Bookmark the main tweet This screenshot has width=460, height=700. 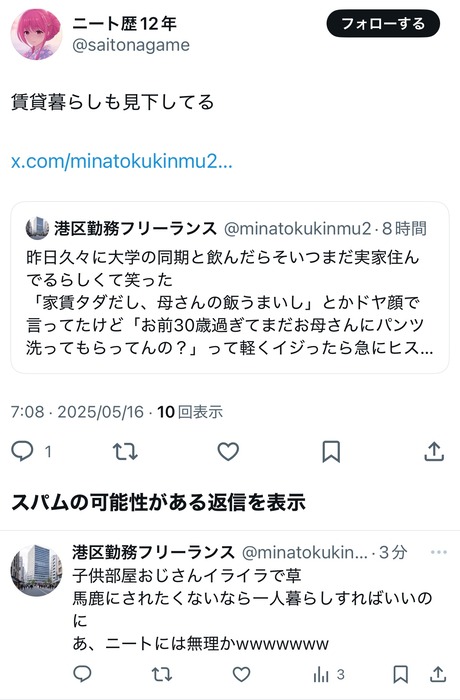[x=331, y=451]
